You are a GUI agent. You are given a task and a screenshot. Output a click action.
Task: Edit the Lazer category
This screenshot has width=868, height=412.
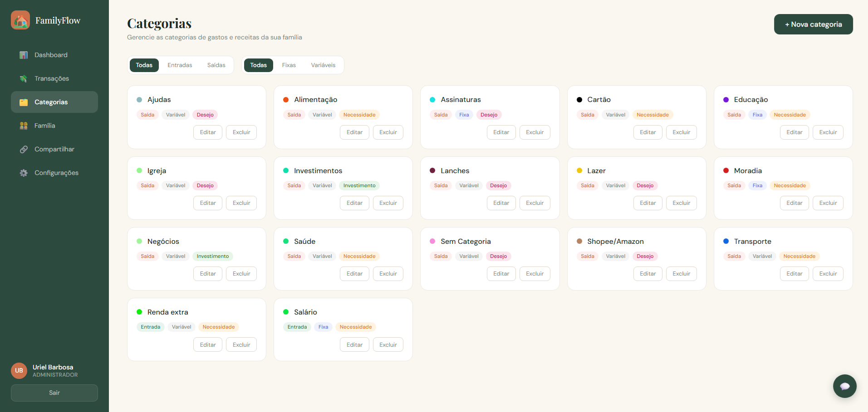click(648, 203)
